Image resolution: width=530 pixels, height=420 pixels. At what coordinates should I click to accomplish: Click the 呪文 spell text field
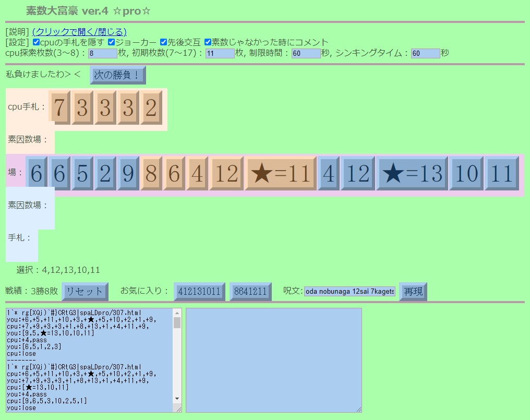(x=350, y=292)
